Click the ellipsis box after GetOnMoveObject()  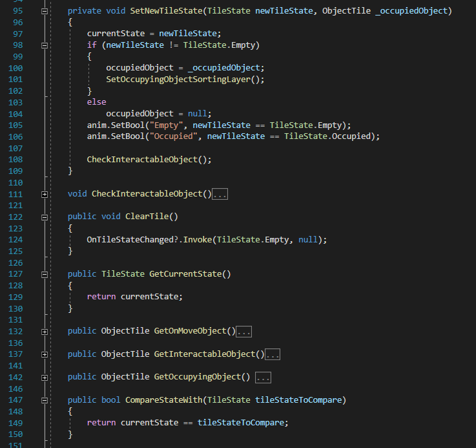243,332
